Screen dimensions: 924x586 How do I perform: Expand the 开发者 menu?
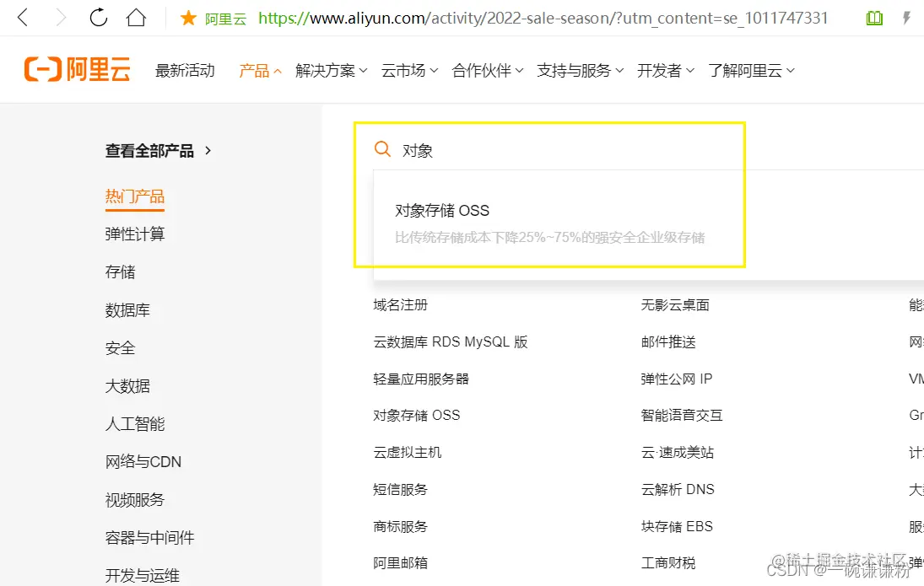[x=665, y=71]
